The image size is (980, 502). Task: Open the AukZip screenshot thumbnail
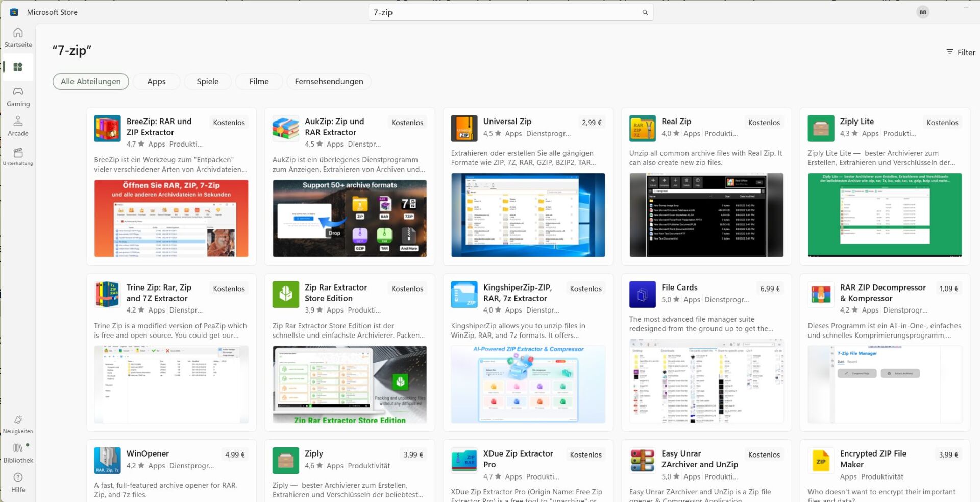(x=350, y=218)
